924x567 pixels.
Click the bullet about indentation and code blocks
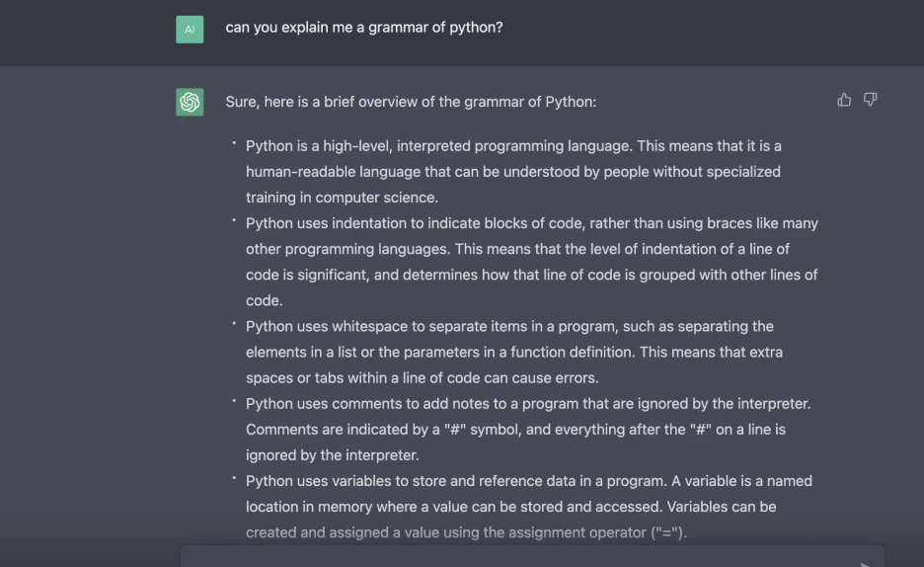[531, 262]
